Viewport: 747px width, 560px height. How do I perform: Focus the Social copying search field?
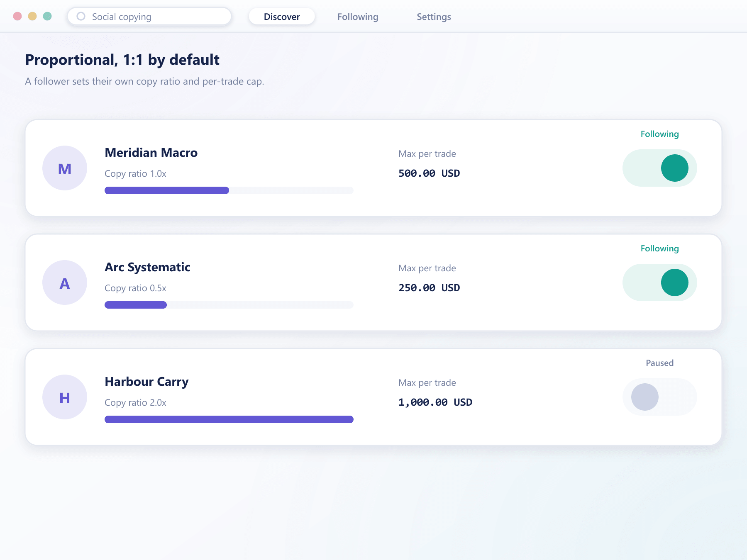tap(149, 17)
